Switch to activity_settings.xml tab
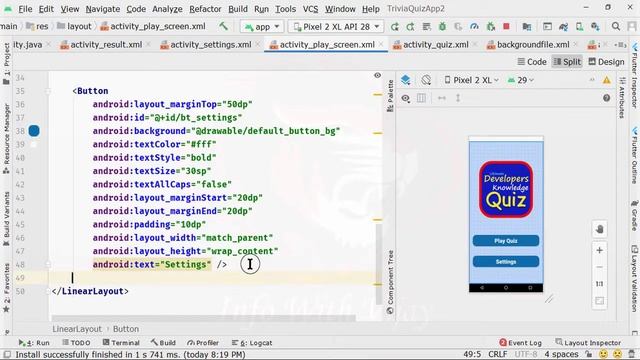Viewport: 640px width, 360px height. 211,44
